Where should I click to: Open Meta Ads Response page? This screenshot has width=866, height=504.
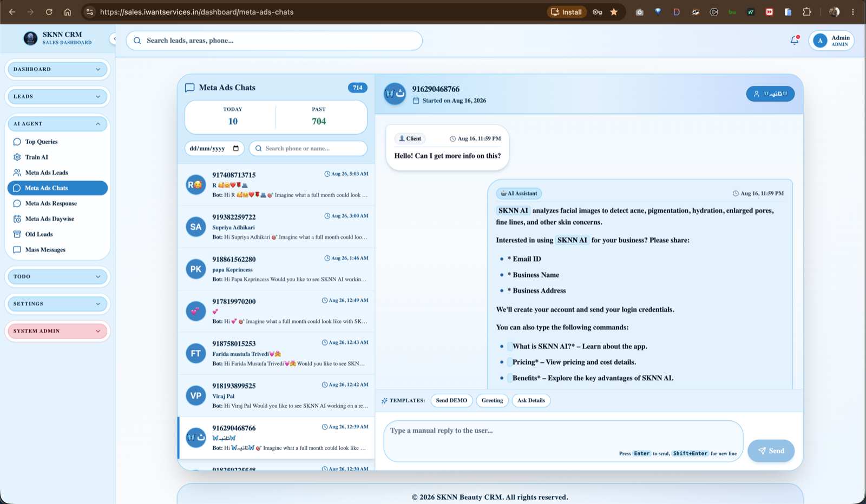pos(57,203)
